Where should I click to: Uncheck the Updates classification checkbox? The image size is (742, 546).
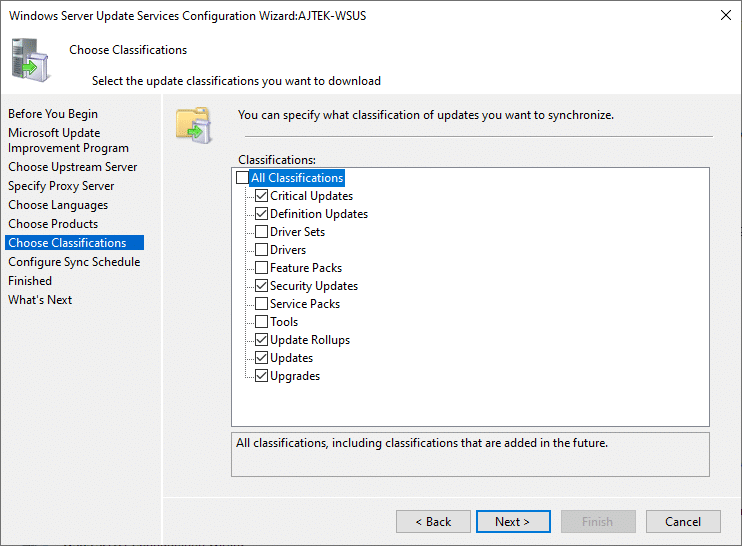pos(261,357)
